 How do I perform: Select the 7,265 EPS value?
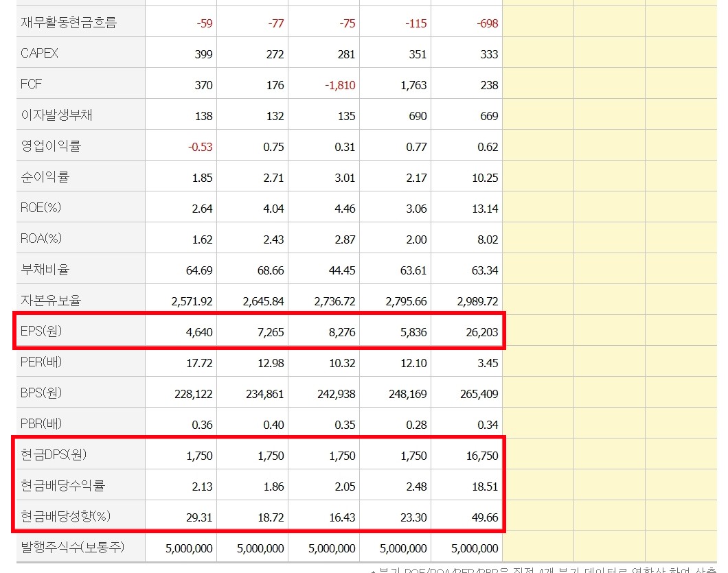coord(271,332)
